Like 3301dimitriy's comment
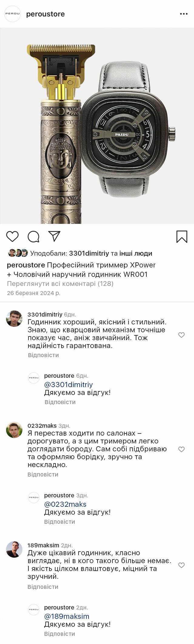Image resolution: width=194 pixels, height=644 pixels. [x=181, y=335]
